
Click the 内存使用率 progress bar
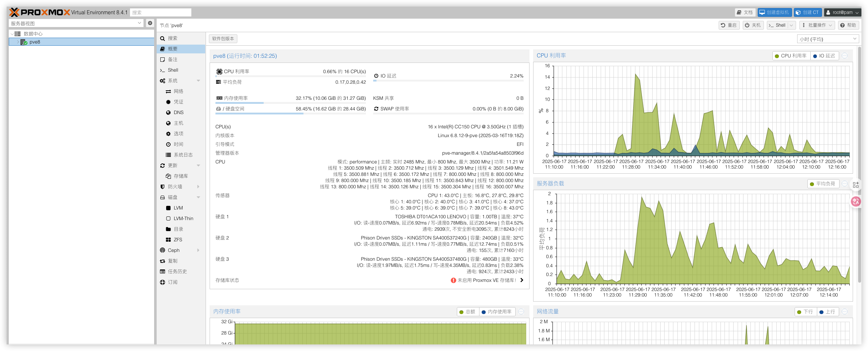[x=291, y=103]
